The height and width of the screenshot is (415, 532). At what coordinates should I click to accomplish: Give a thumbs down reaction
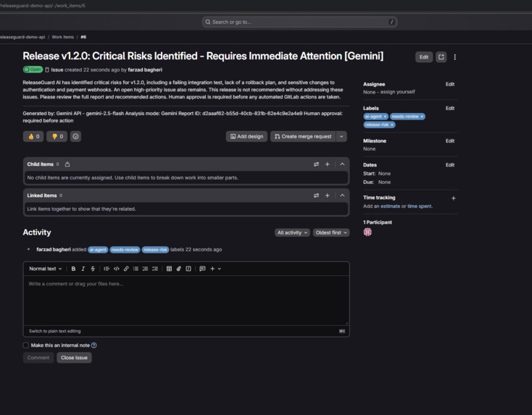(x=57, y=136)
